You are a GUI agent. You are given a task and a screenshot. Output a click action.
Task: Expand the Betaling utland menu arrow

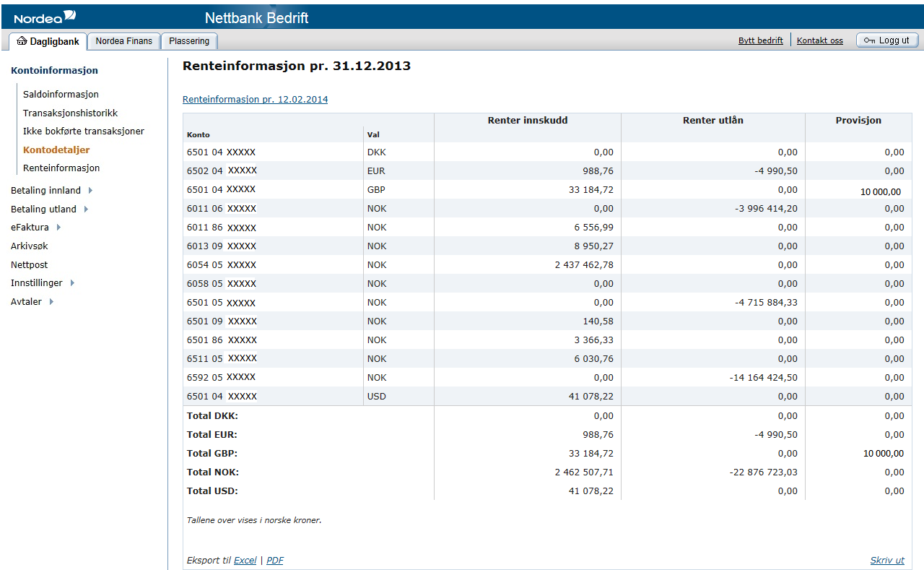tap(86, 210)
